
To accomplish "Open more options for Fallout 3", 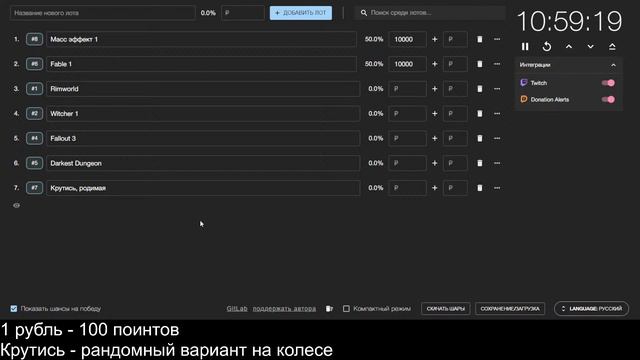I will click(497, 139).
